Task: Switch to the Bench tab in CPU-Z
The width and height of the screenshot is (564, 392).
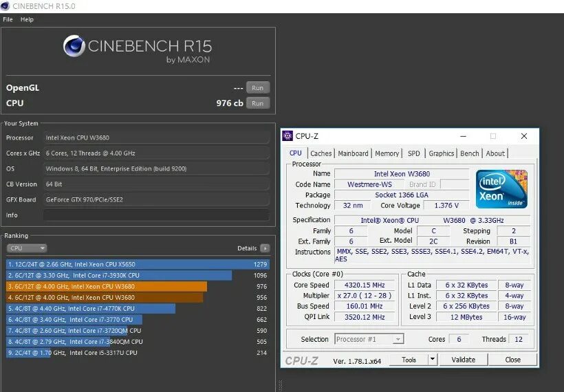Action: click(x=470, y=153)
